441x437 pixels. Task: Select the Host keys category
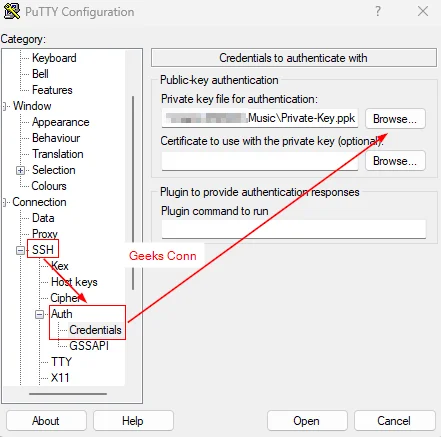point(74,282)
